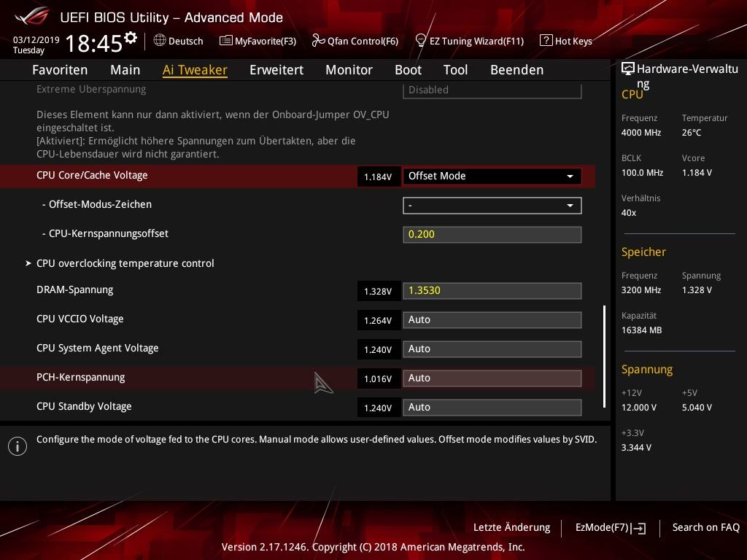Screen dimensions: 747x560
Task: Click the MyFavorite list icon
Action: 226,41
